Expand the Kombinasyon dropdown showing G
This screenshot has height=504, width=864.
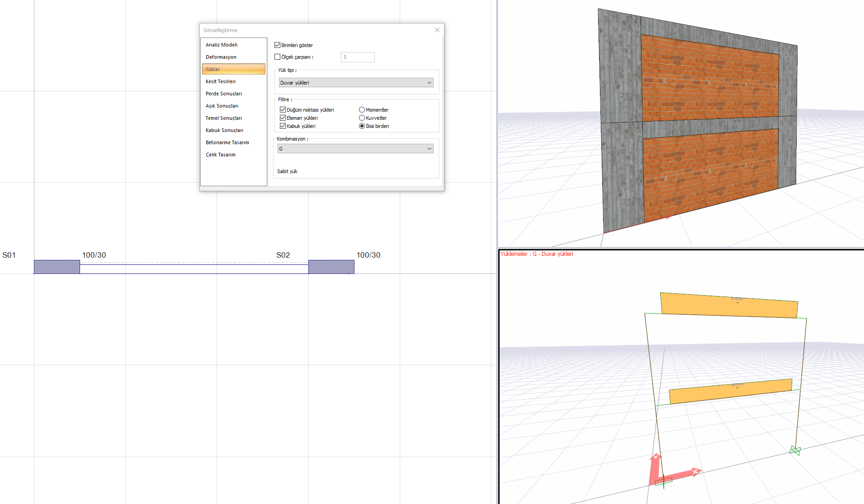point(356,149)
